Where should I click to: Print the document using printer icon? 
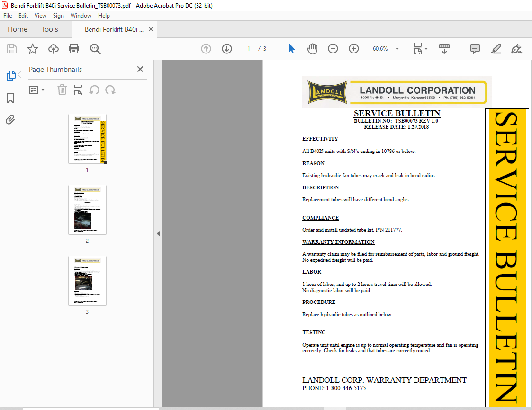pyautogui.click(x=74, y=49)
